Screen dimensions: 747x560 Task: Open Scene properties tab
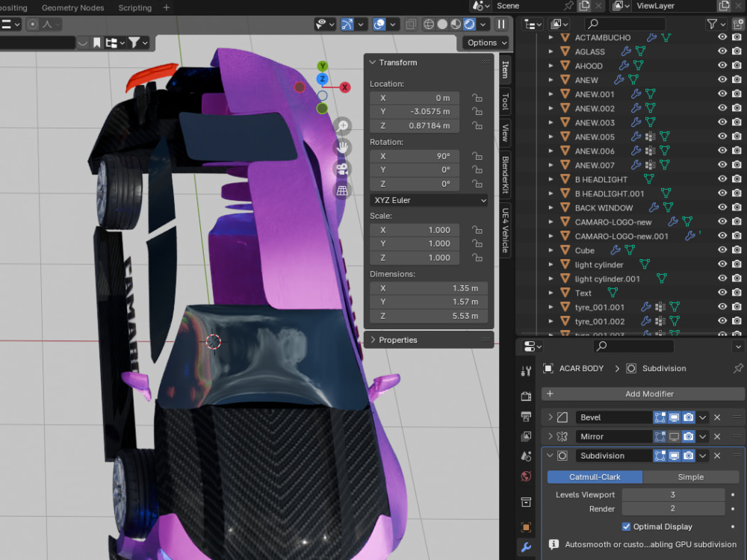tap(527, 456)
